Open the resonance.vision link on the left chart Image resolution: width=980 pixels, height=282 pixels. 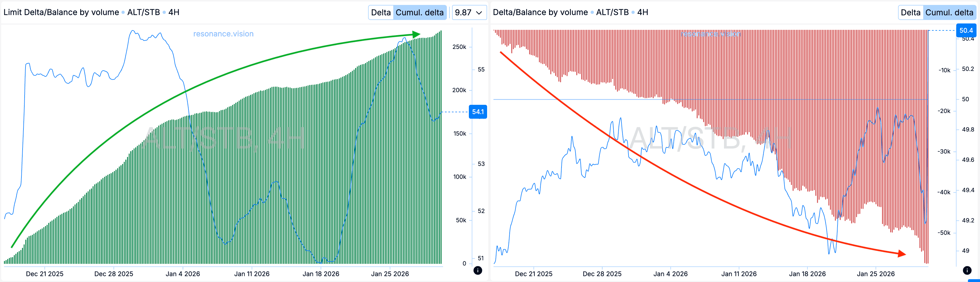point(223,34)
